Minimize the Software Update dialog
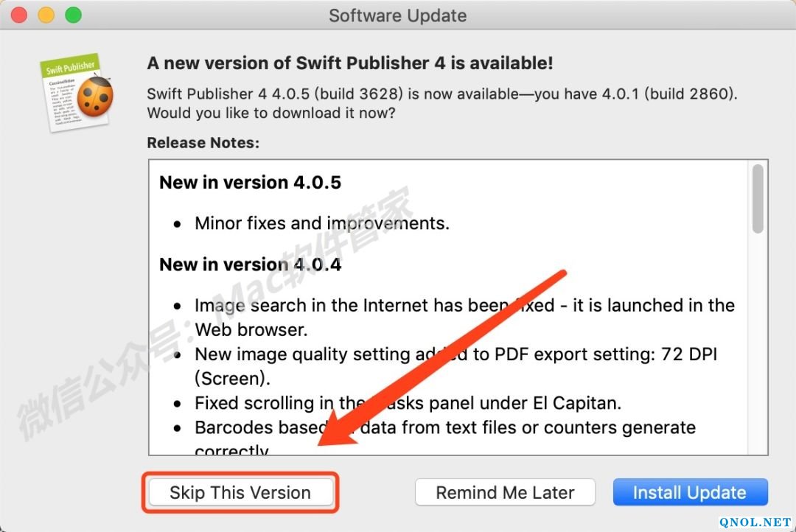 click(x=46, y=15)
